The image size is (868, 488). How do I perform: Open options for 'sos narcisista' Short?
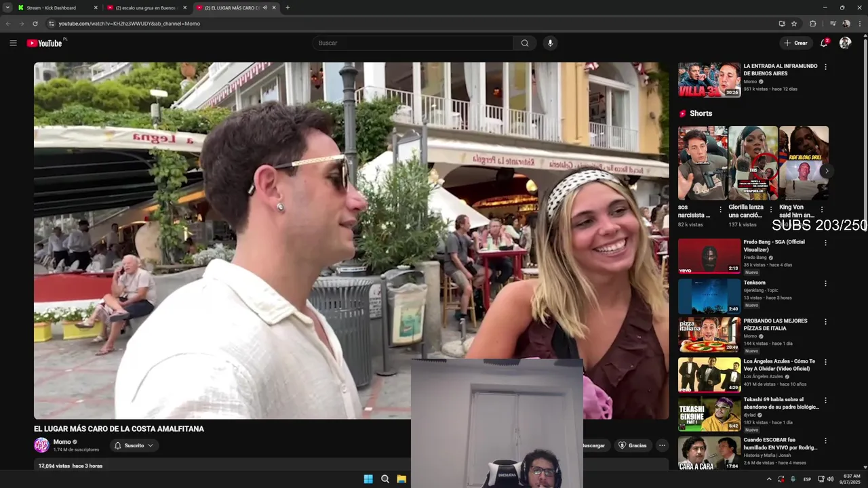[720, 210]
